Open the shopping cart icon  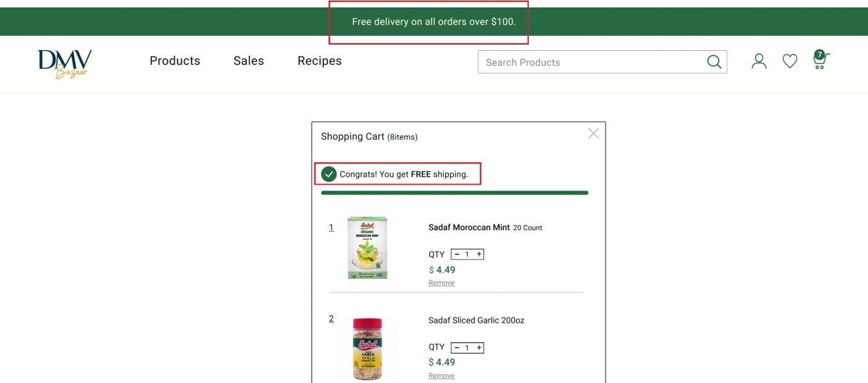[820, 60]
